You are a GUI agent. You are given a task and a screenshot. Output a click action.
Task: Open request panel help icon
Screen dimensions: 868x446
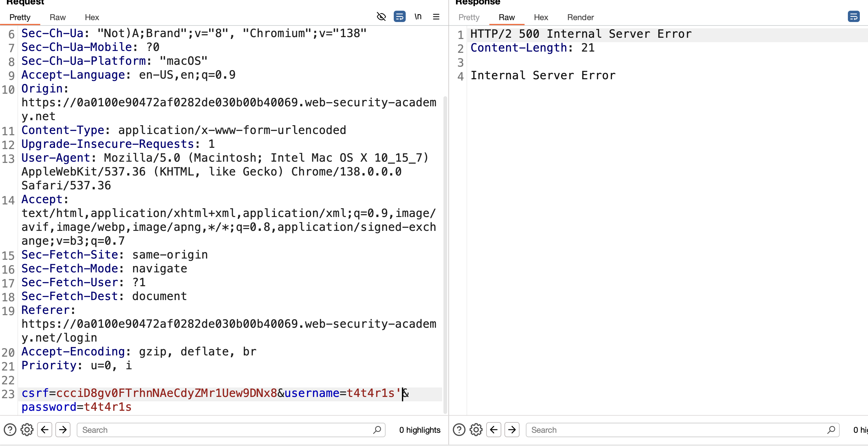point(10,430)
